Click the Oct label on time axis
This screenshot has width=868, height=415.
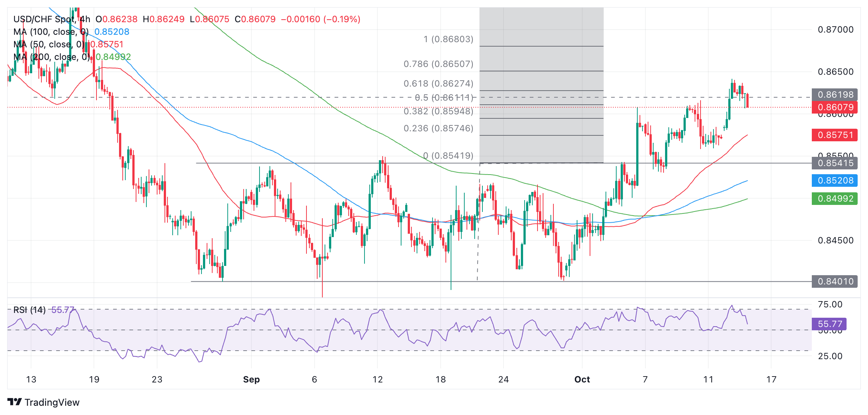582,379
